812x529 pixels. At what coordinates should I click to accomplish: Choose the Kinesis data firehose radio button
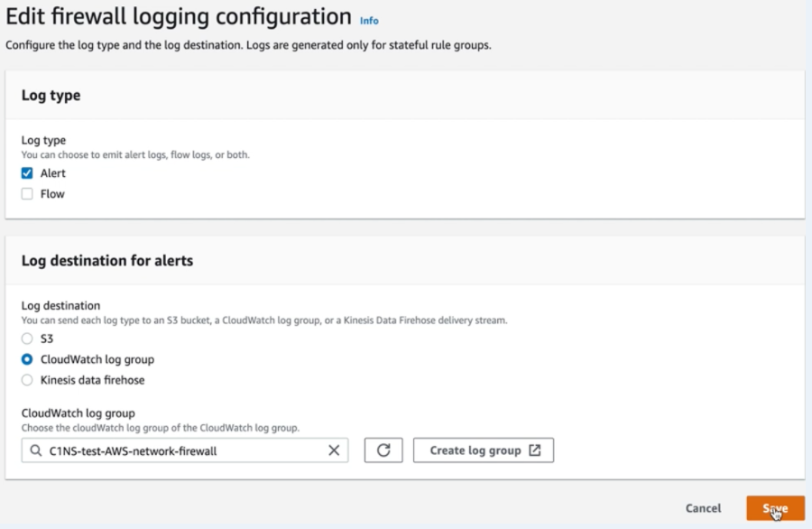pyautogui.click(x=27, y=380)
